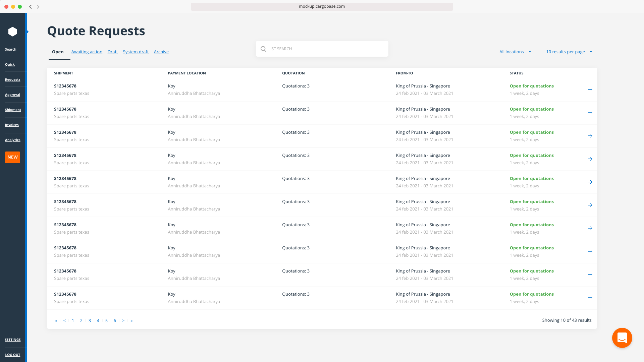Switch to the System draft tab
Screen dimensions: 644x362
coord(136,52)
